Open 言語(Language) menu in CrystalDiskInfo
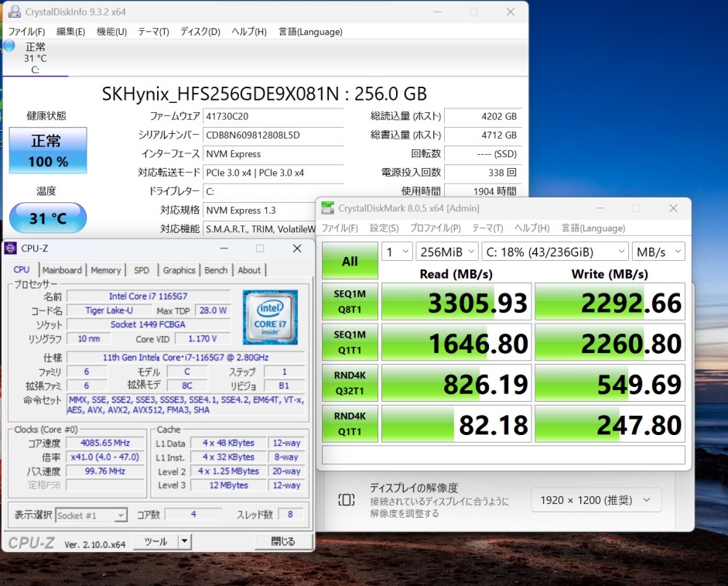 pyautogui.click(x=310, y=32)
